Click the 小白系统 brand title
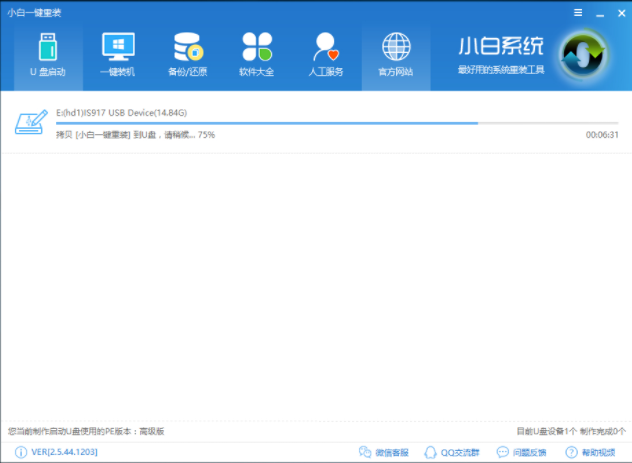The height and width of the screenshot is (463, 632). (500, 46)
